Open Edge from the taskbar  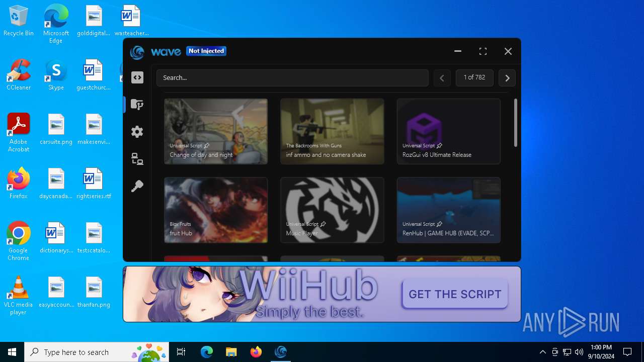207,352
